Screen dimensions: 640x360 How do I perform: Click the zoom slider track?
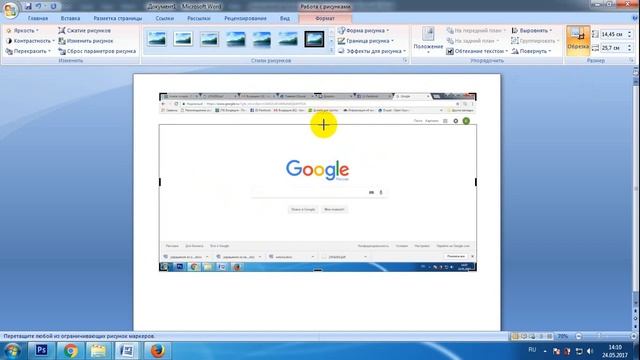[606, 336]
